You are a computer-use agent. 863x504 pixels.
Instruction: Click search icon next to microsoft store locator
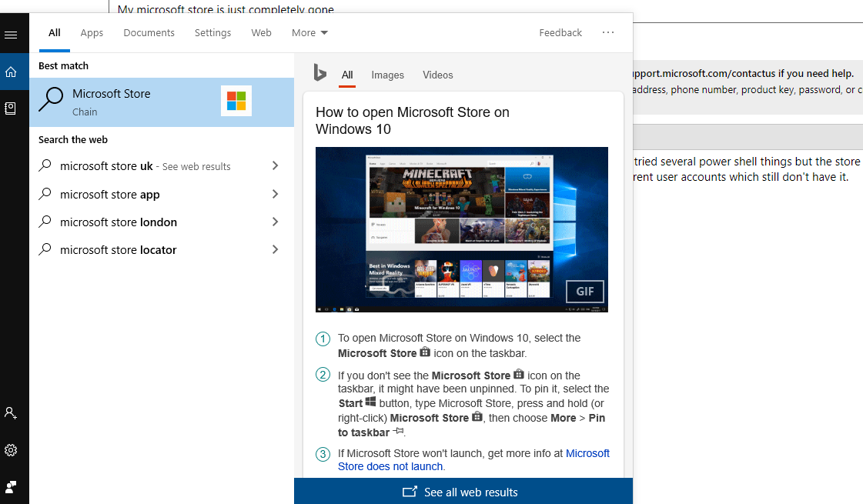[x=45, y=249]
